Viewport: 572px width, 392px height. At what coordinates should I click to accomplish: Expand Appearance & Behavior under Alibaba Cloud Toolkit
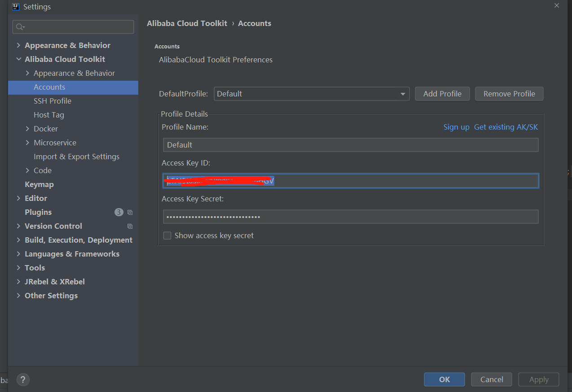pos(27,73)
